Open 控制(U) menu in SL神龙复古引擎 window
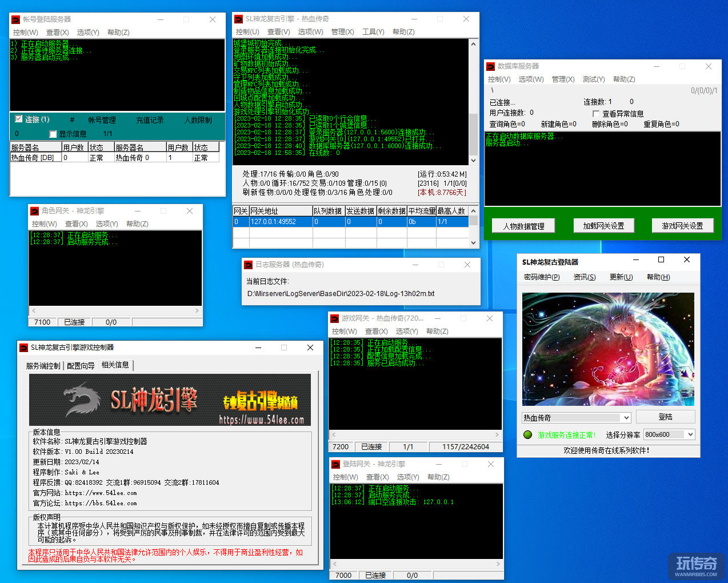Viewport: 728px width, 583px height. click(x=247, y=32)
